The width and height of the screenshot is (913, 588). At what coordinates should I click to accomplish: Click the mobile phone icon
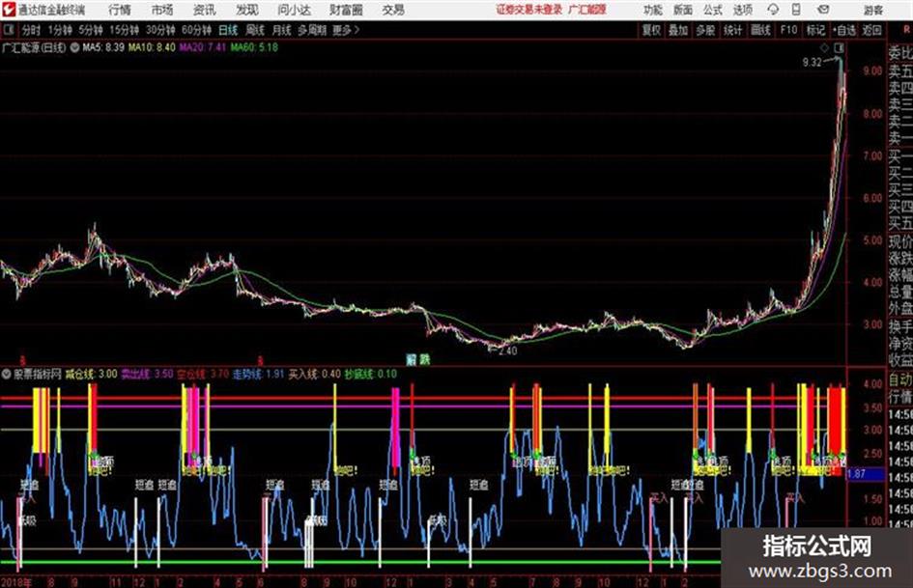[x=796, y=10]
